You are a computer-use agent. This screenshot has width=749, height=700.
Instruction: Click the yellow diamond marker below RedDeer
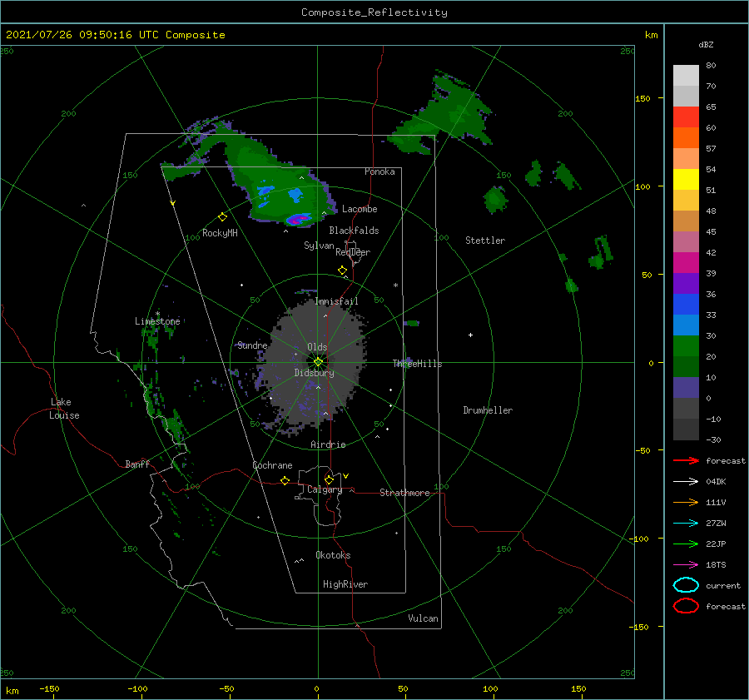tap(343, 271)
